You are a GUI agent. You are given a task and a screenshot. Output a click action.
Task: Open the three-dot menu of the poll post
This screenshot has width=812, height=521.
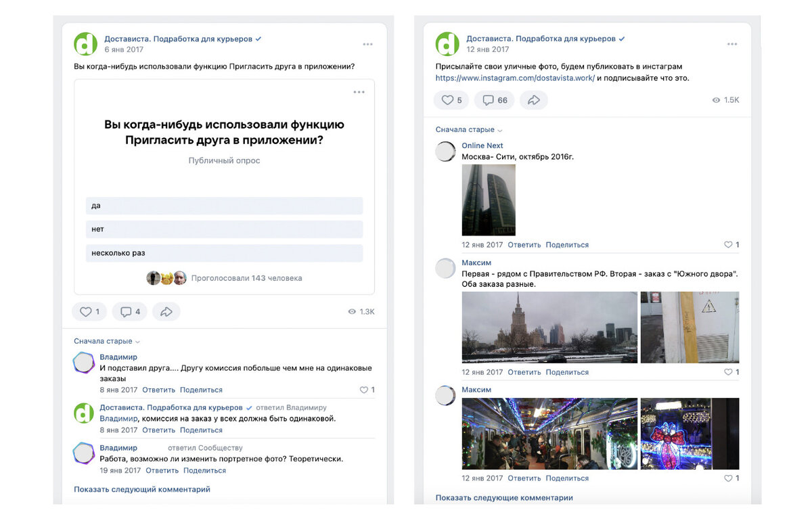pos(367,43)
